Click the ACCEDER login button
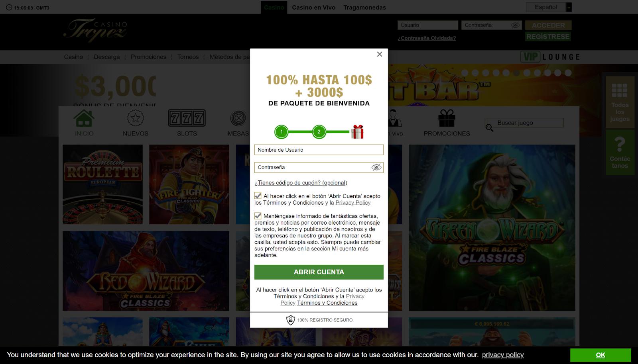The width and height of the screenshot is (638, 364). pyautogui.click(x=548, y=25)
